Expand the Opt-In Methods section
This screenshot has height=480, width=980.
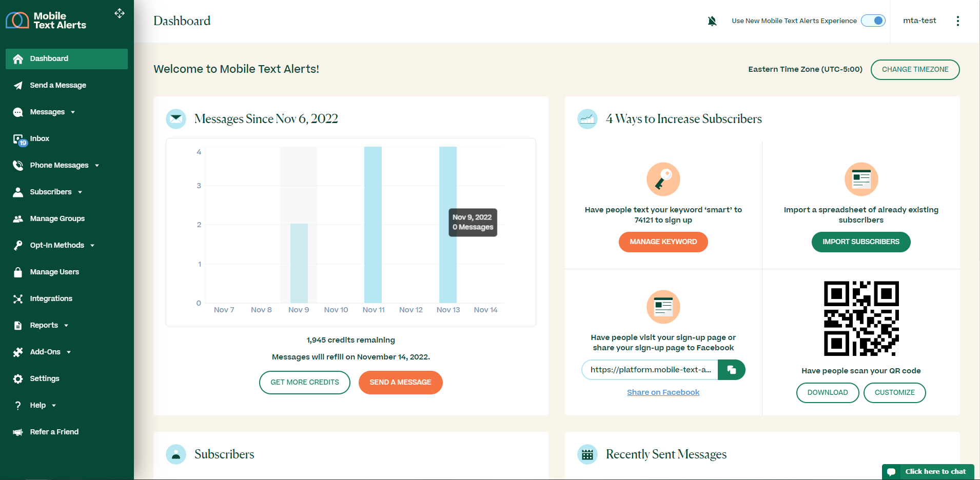[92, 245]
